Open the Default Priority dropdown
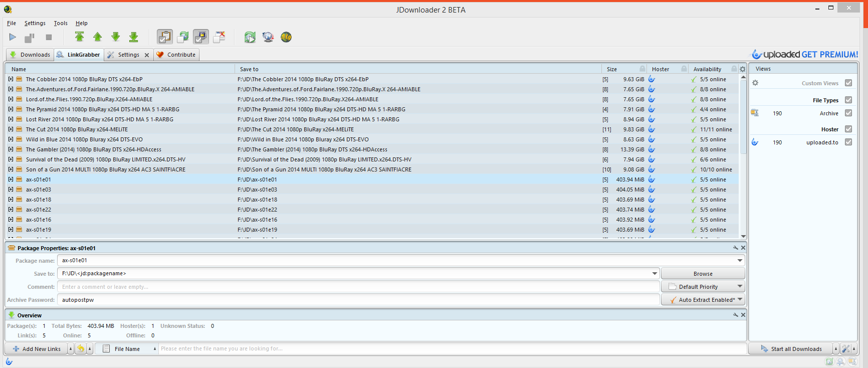Screen dimensions: 868x368 [x=703, y=286]
